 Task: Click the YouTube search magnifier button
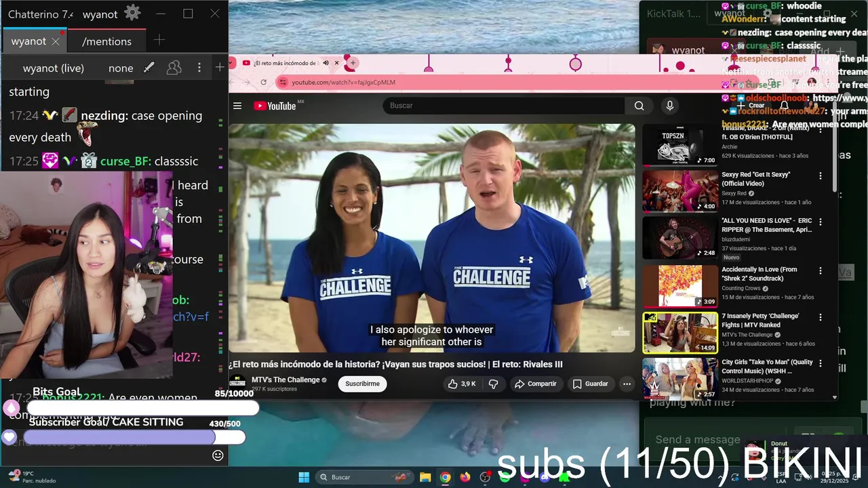tap(639, 106)
